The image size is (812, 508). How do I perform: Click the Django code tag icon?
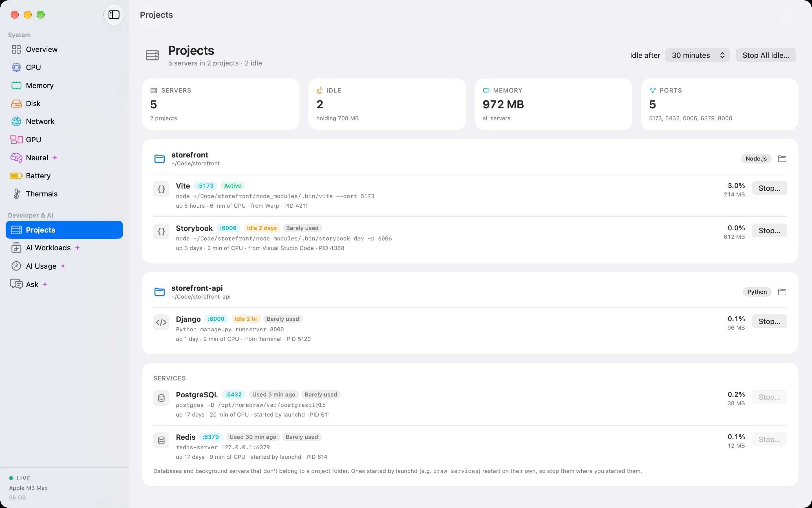[161, 323]
